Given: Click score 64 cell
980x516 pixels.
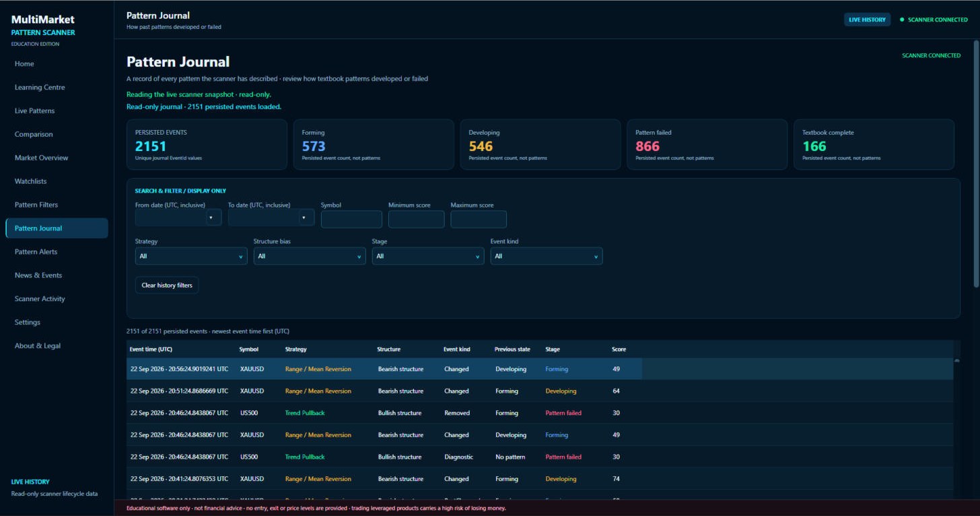Looking at the screenshot, I should [617, 391].
